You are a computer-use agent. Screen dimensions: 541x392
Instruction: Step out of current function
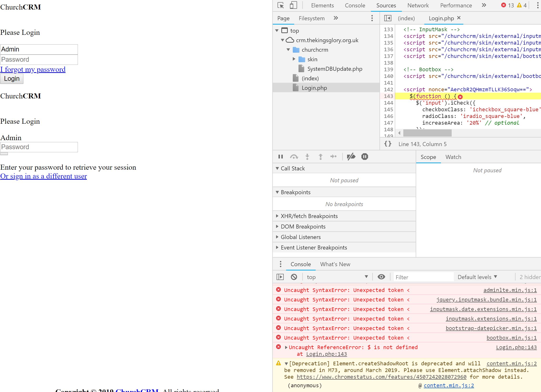tap(321, 157)
